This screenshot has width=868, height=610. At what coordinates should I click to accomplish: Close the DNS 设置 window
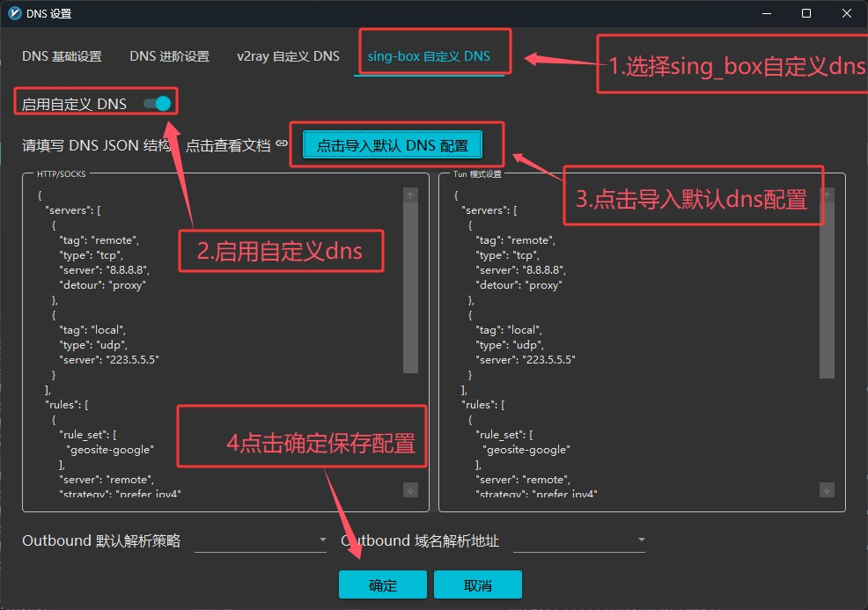tap(847, 13)
